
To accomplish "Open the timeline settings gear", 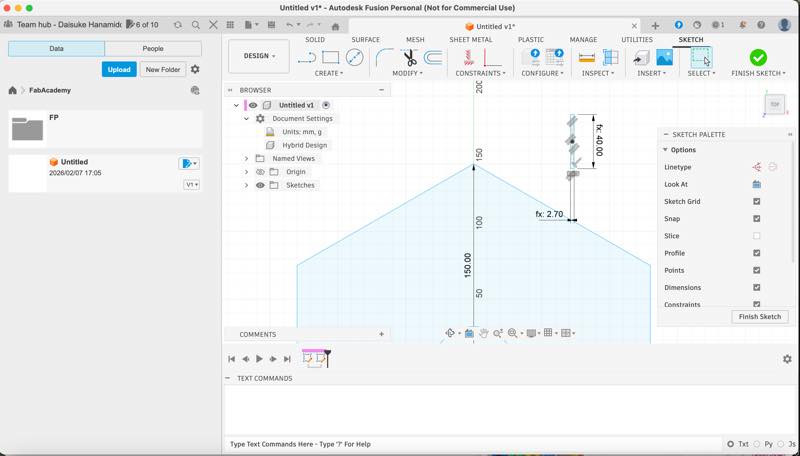I will click(x=787, y=359).
